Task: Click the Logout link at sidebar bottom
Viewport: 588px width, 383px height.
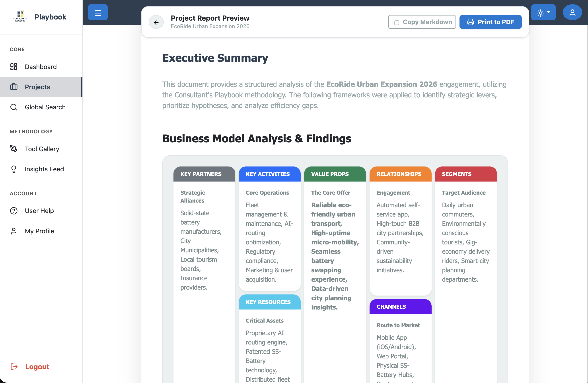Action: coord(37,367)
